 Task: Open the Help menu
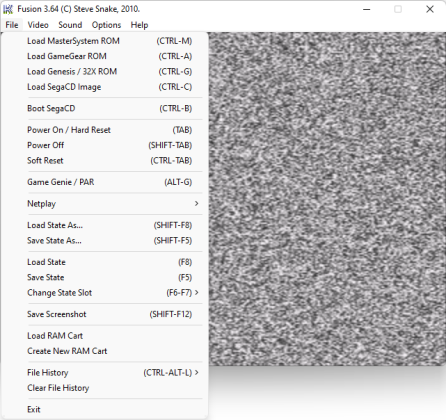click(139, 25)
